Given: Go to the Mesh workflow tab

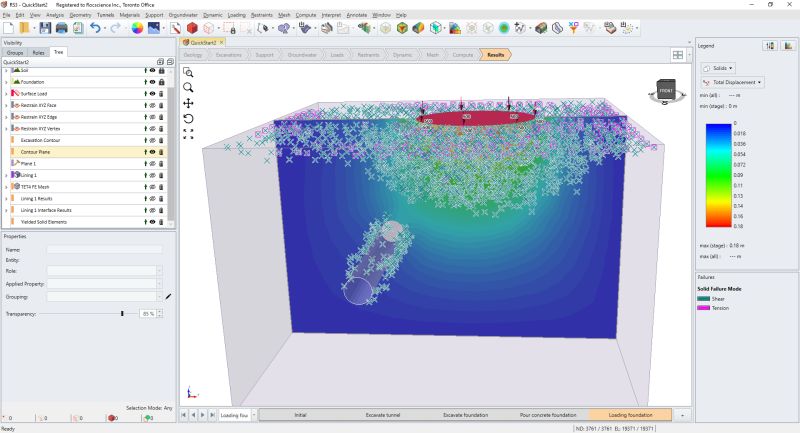Looking at the screenshot, I should [432, 55].
